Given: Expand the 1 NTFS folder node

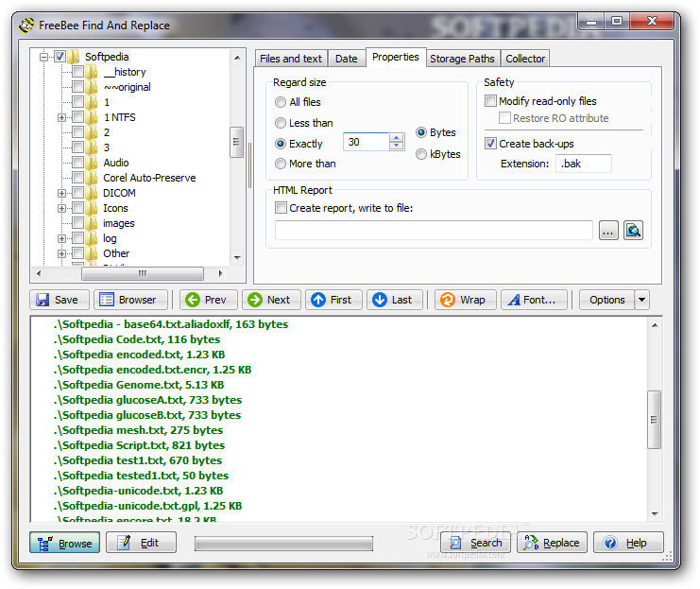Looking at the screenshot, I should [61, 117].
